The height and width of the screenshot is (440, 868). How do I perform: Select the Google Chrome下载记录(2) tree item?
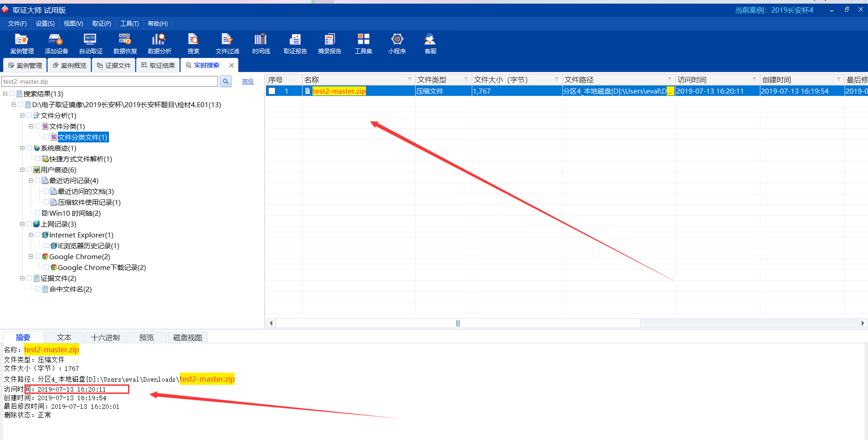point(102,267)
